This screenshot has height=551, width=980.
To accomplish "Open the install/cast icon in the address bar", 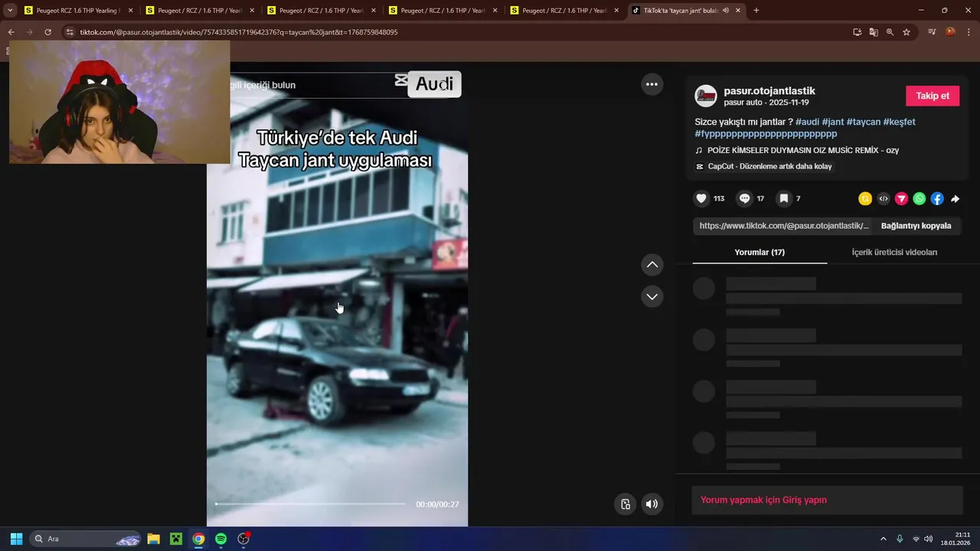I will click(857, 32).
